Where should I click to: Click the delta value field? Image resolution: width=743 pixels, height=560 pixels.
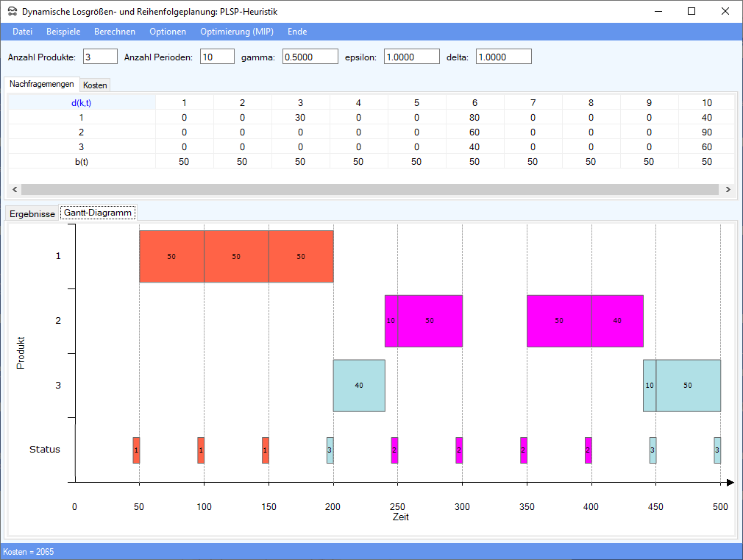[503, 57]
